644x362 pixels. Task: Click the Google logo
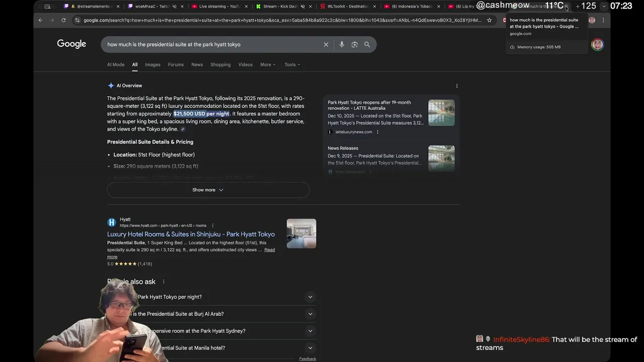point(71,44)
